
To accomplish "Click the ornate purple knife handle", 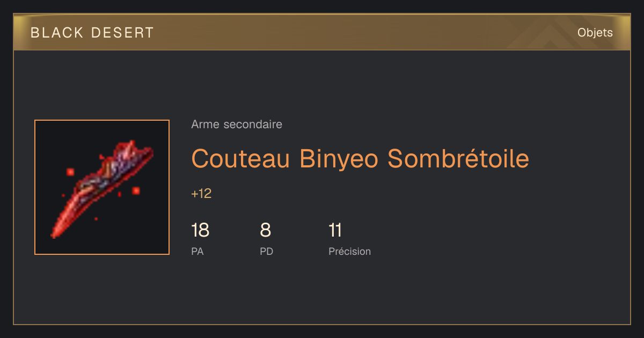I will point(123,164).
